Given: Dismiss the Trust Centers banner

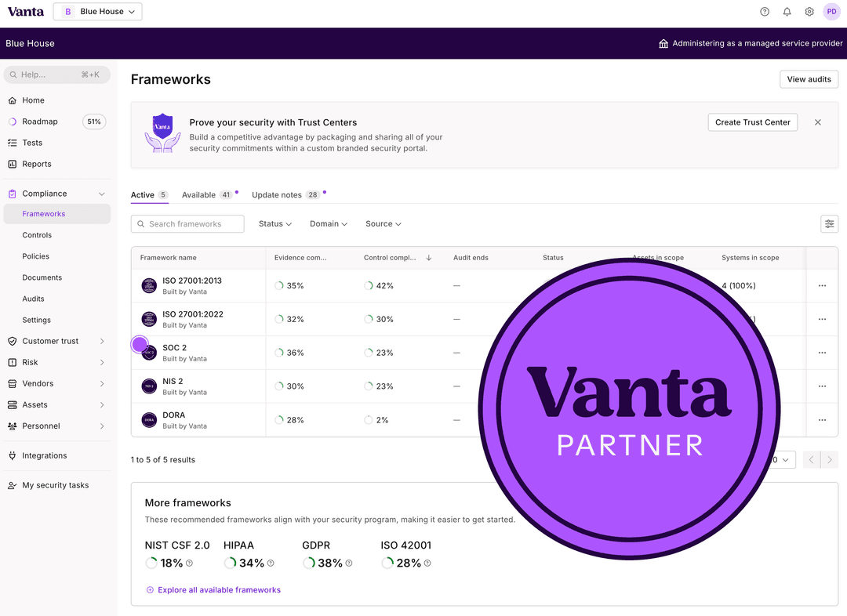Looking at the screenshot, I should click(818, 122).
